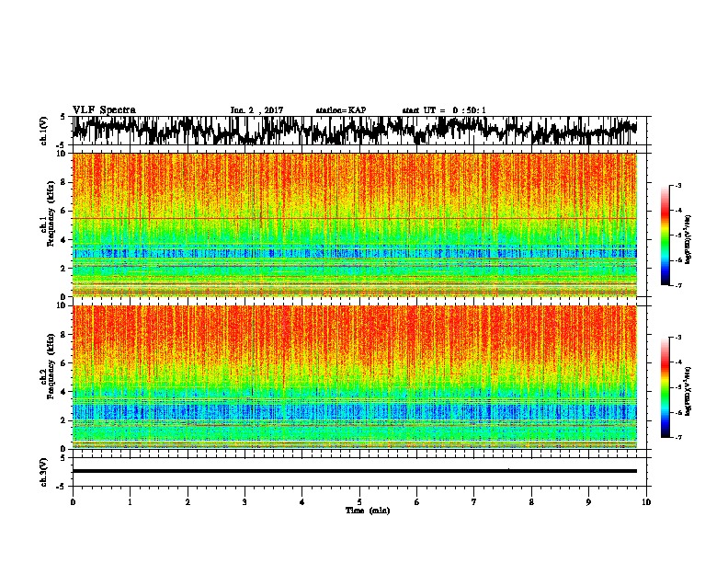The width and height of the screenshot is (728, 563).
Task: Click the ch.1 spectrogram color scale bar
Action: (665, 236)
